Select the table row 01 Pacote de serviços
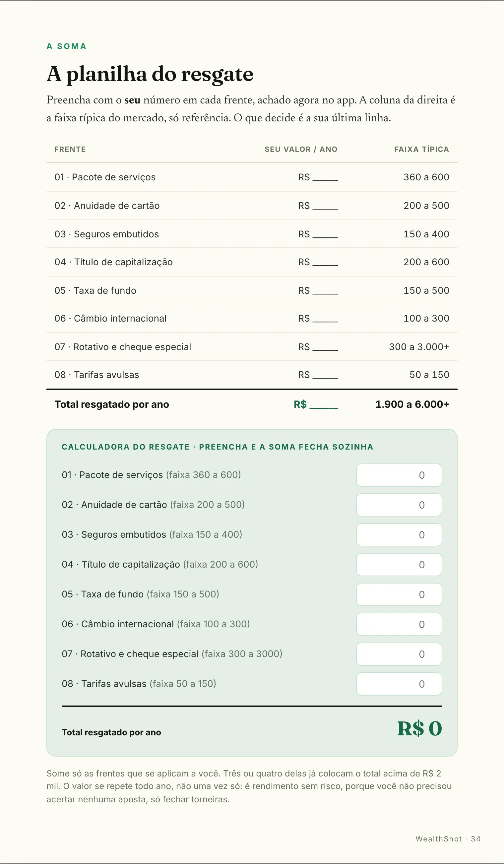This screenshot has height=864, width=504. click(252, 177)
